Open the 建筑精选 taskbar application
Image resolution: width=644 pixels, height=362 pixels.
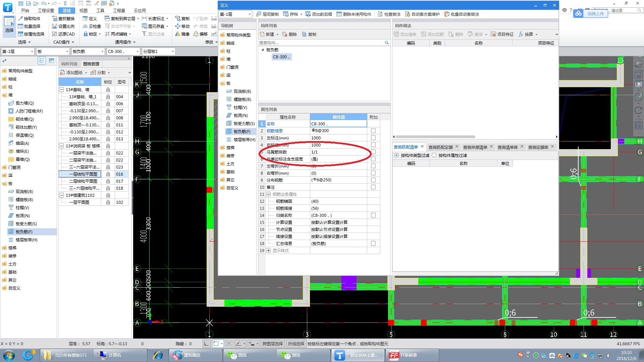196,355
